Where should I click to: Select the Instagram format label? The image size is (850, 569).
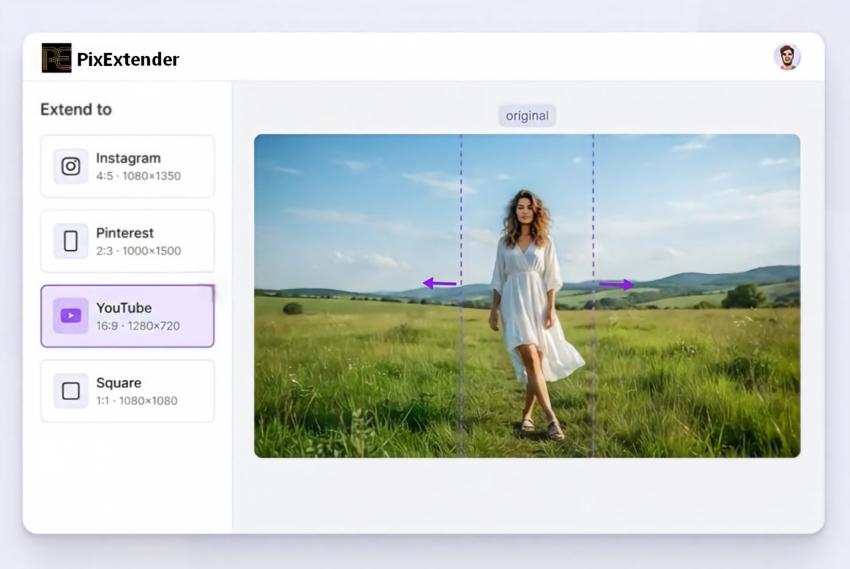(x=128, y=158)
